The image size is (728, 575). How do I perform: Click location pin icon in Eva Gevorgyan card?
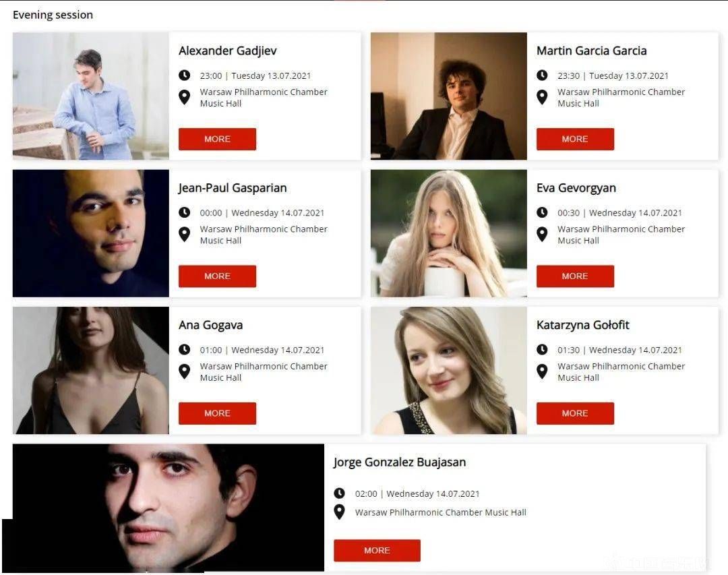click(542, 234)
